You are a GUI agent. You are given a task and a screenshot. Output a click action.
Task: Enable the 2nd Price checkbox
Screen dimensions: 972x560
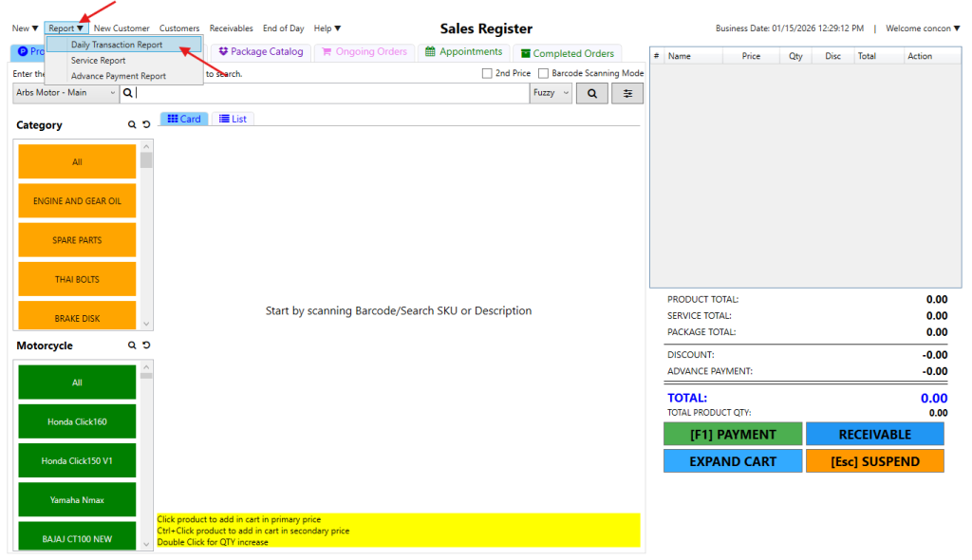click(x=487, y=73)
